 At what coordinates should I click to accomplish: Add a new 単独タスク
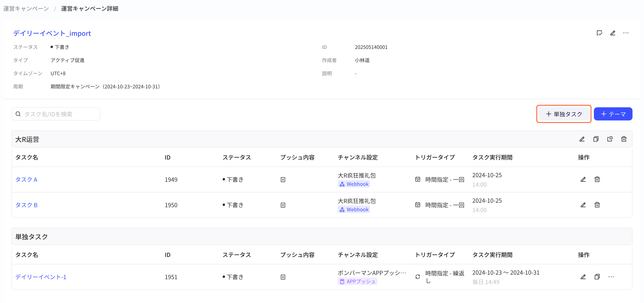point(564,114)
